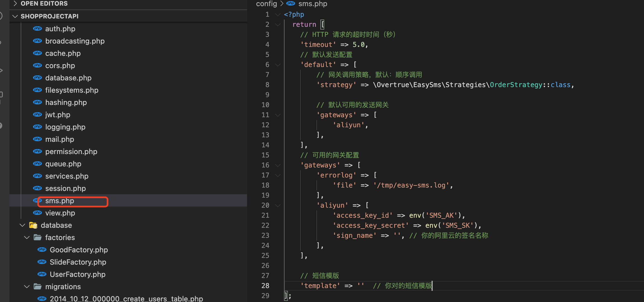Fold the outer 'gateways' block at line 16
644x302 pixels.
coord(278,165)
